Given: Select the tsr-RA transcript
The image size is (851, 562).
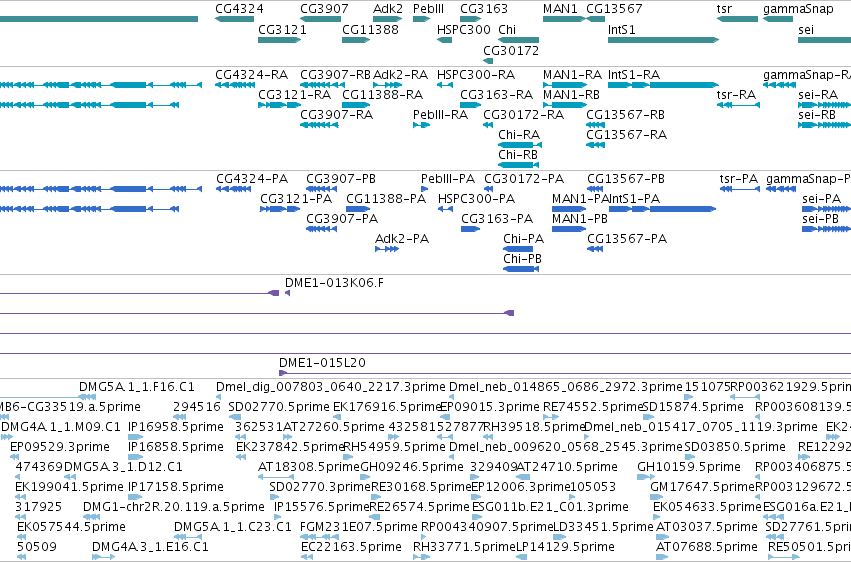Looking at the screenshot, I should tap(738, 105).
